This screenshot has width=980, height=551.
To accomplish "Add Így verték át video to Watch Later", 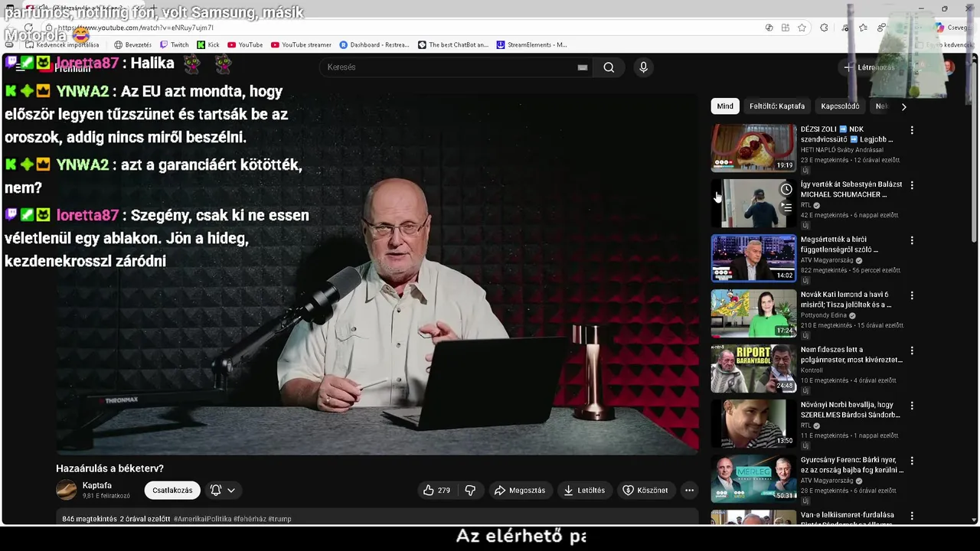I will (786, 189).
